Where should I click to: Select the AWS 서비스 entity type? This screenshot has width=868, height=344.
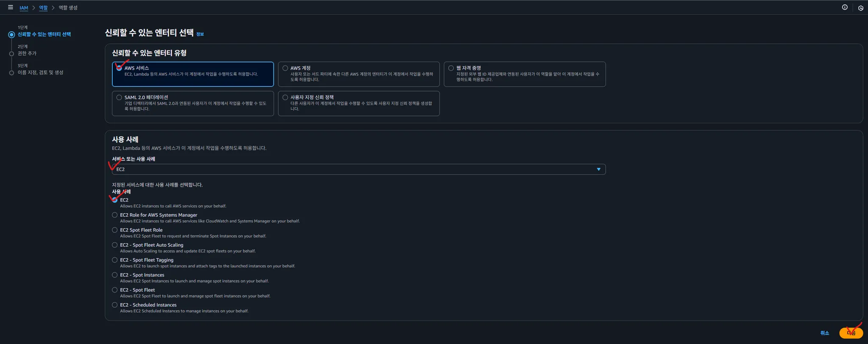coord(119,68)
